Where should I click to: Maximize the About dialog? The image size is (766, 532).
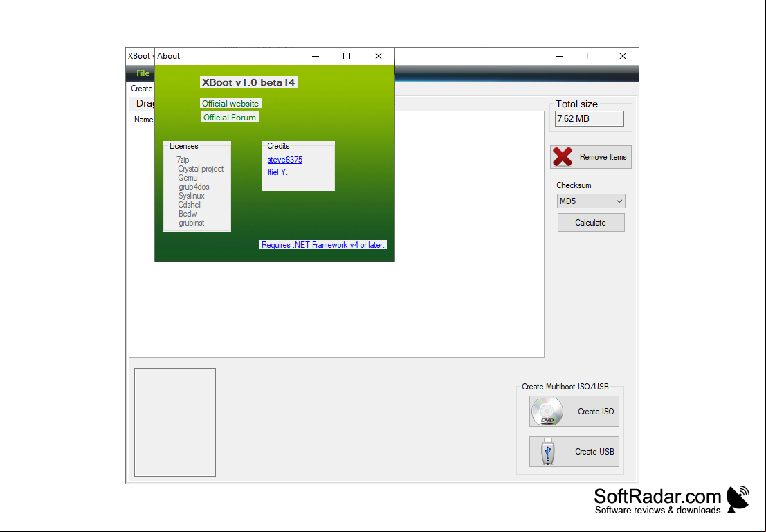[347, 56]
